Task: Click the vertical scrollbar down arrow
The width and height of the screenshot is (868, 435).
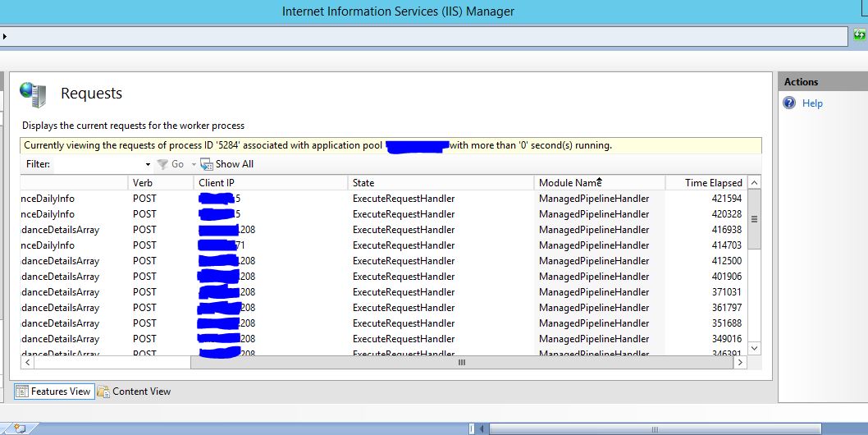Action: (x=755, y=348)
